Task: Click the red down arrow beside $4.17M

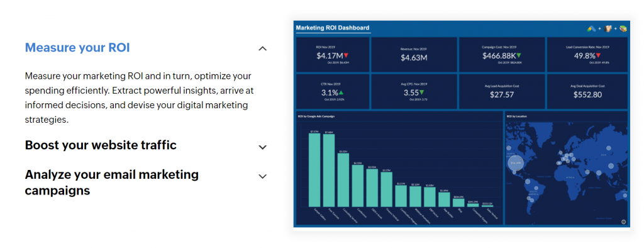Action: [346, 55]
